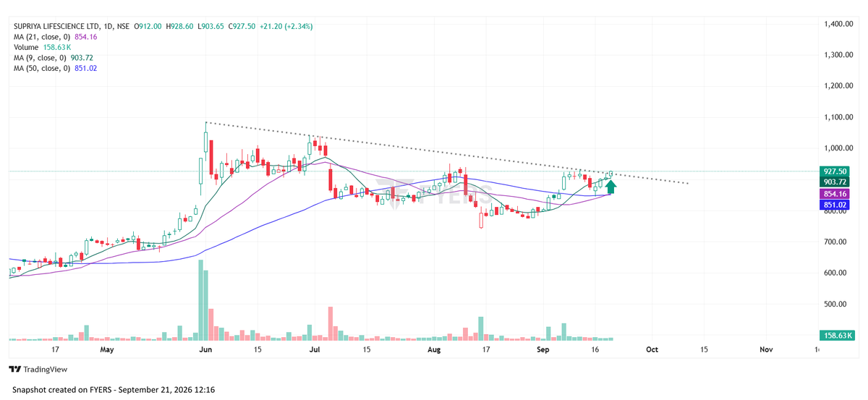Click the 851.02 blue MA price tag
The image size is (868, 400).
835,205
